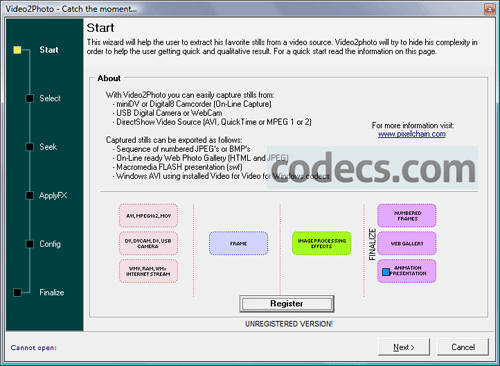This screenshot has height=366, width=500.
Task: Click the small blue square in Animation box
Action: click(x=386, y=272)
